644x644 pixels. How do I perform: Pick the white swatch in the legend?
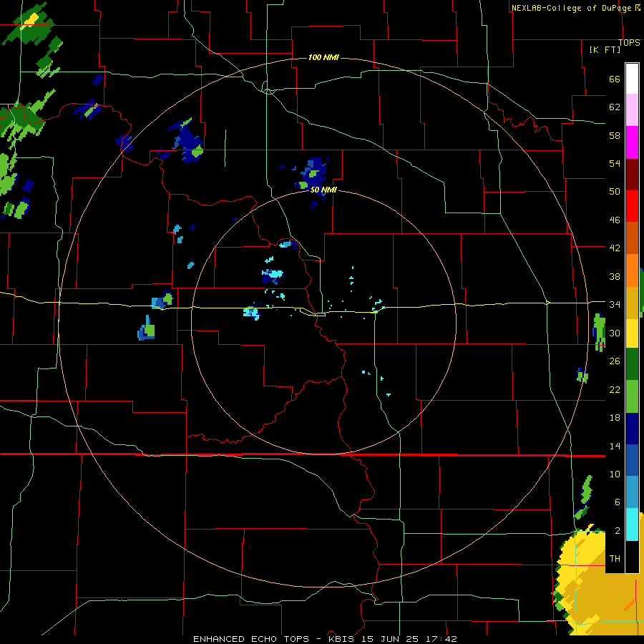[632, 79]
